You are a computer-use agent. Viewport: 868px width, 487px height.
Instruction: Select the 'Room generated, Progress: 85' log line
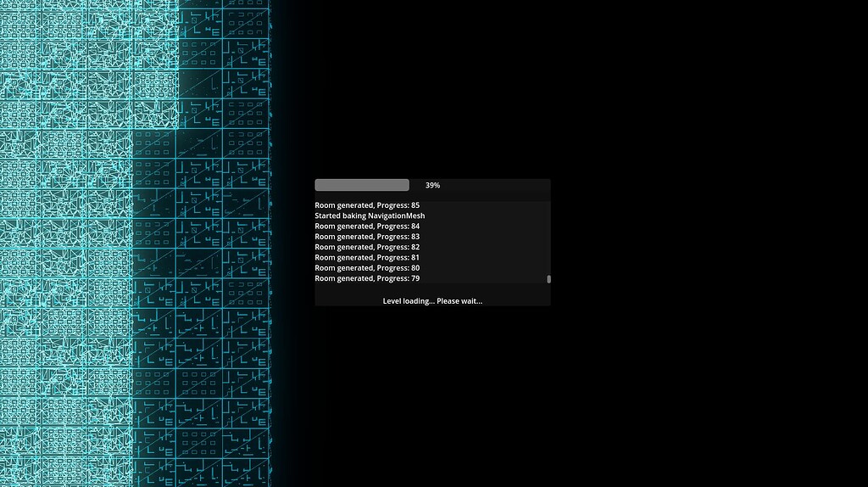coord(367,205)
